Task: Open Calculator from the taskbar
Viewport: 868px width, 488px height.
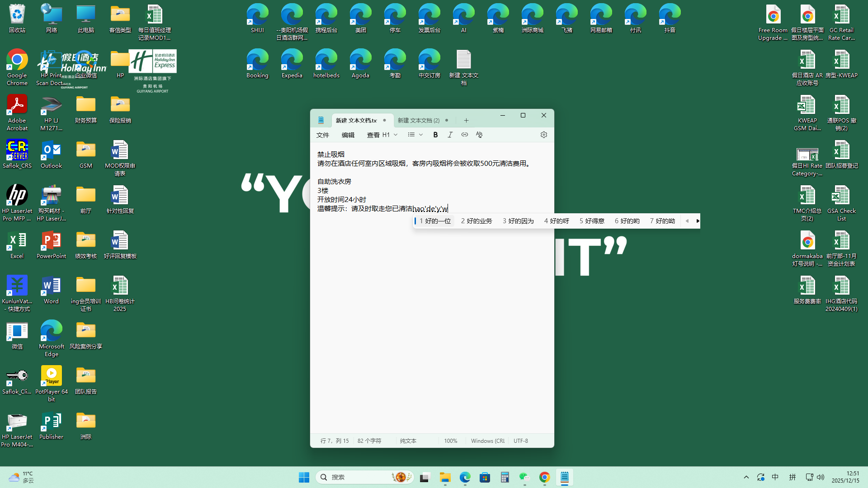Action: point(505,477)
